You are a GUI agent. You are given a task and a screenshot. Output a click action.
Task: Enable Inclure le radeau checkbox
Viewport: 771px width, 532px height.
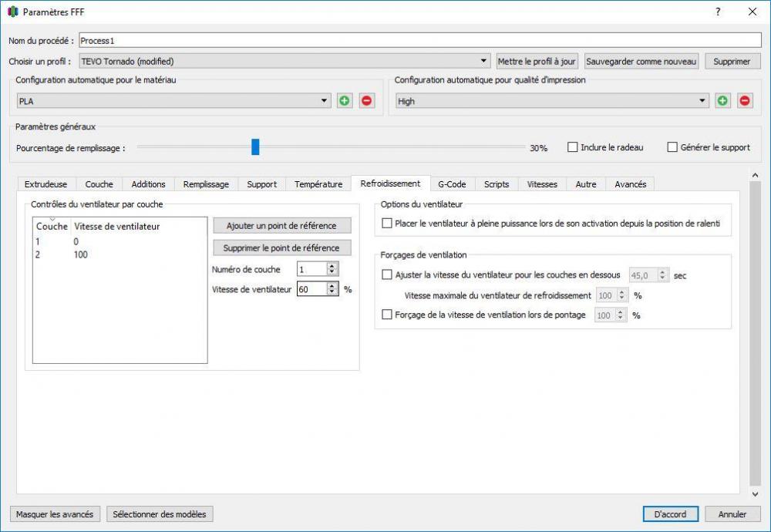pos(572,147)
